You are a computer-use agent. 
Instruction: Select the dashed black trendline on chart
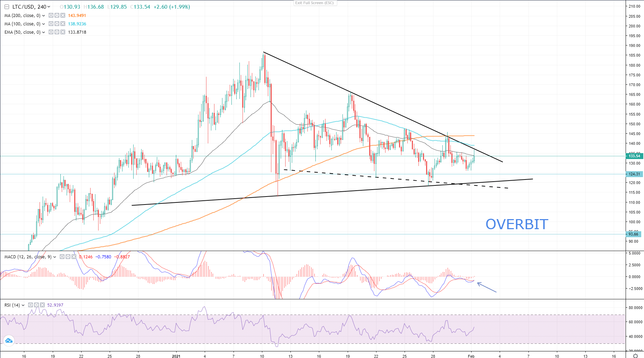tap(396, 179)
